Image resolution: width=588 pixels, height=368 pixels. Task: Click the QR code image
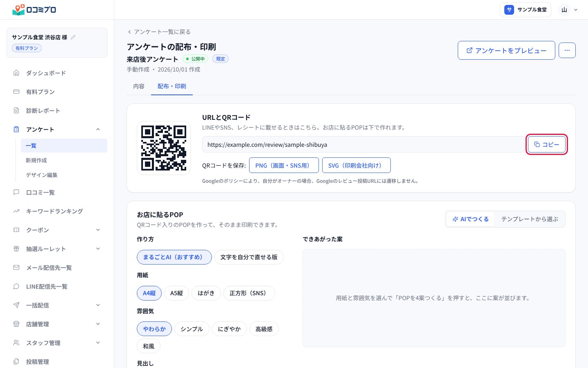click(x=164, y=148)
